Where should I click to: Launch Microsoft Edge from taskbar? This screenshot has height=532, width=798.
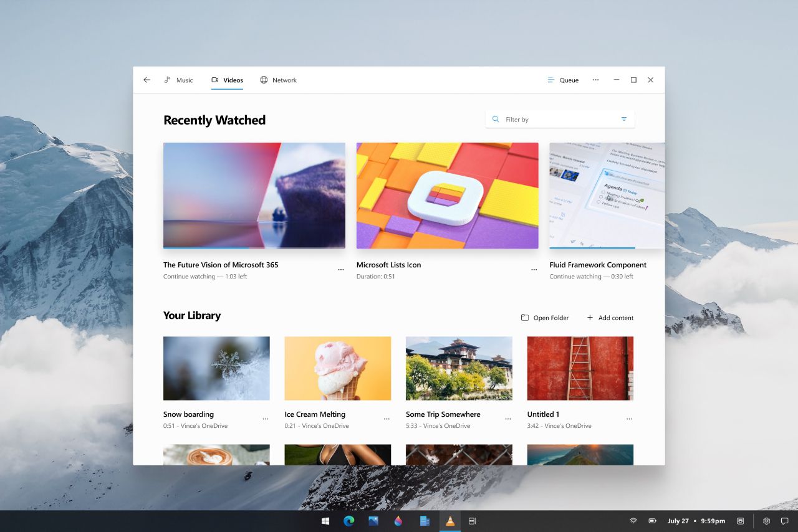pos(349,521)
